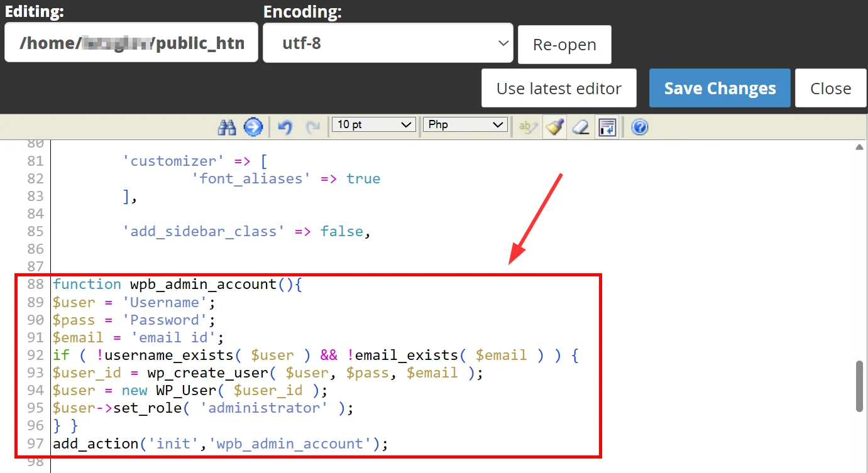Click the eraser reset-highlight icon
The width and height of the screenshot is (868, 473).
coord(581,128)
